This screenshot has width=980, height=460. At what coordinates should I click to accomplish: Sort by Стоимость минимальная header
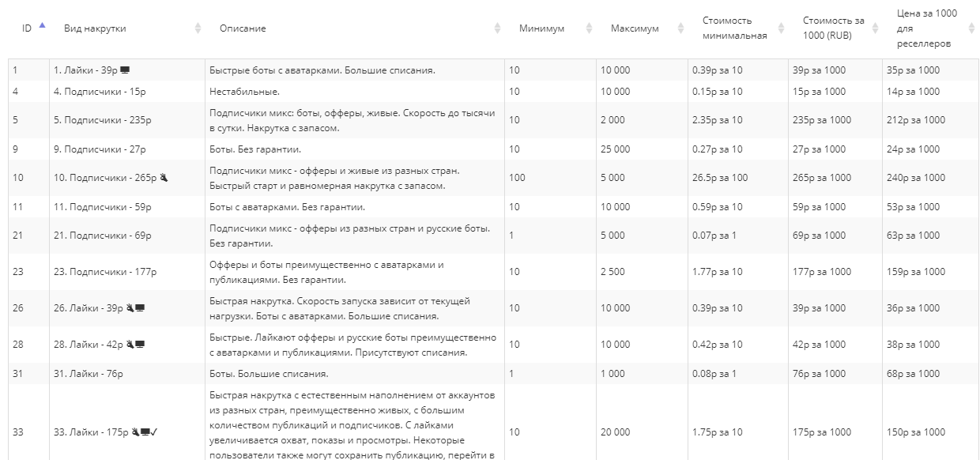point(781,28)
